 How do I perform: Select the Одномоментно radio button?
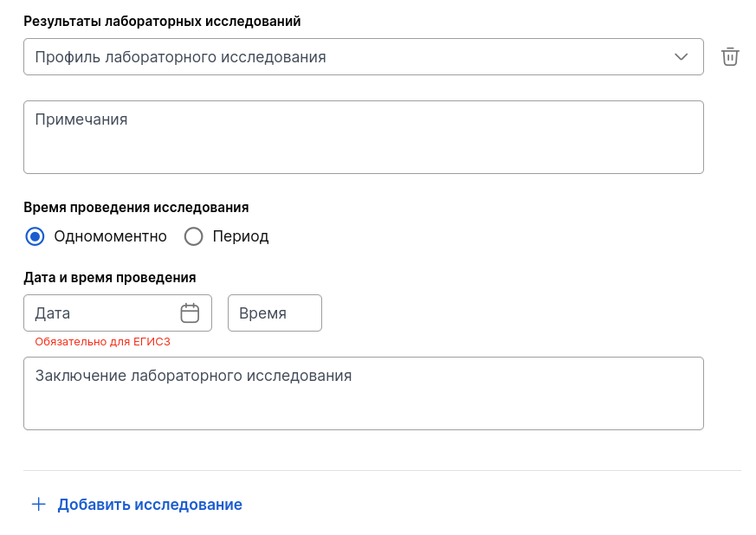coord(35,236)
